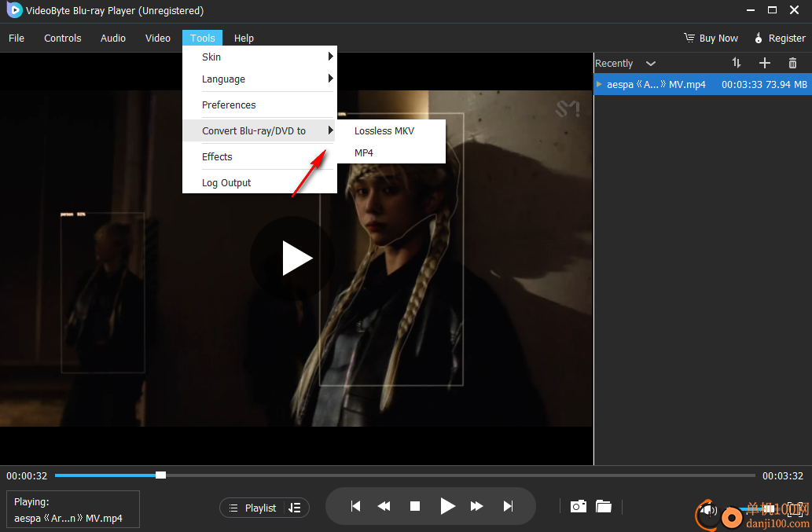Open the Help menu

(244, 39)
